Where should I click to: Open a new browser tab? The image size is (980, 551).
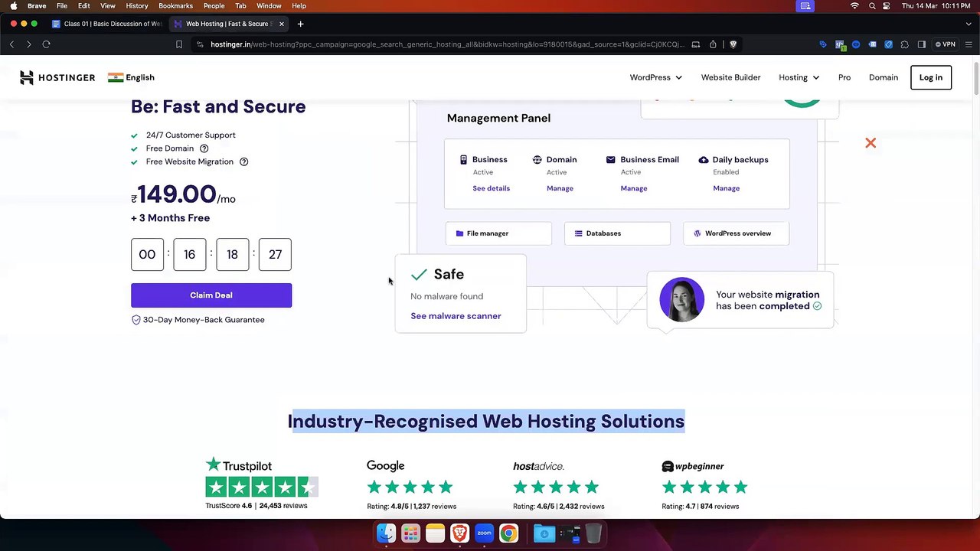[300, 24]
